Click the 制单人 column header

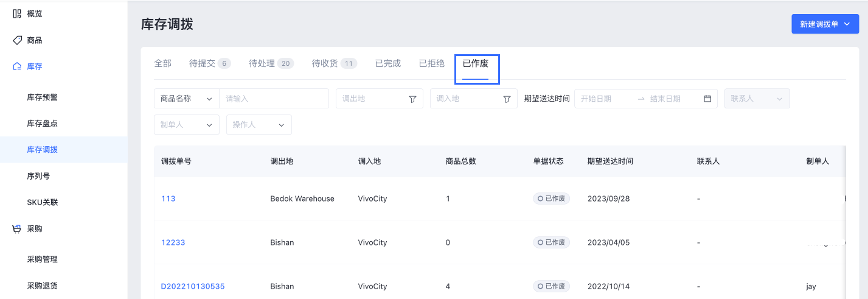coord(818,161)
